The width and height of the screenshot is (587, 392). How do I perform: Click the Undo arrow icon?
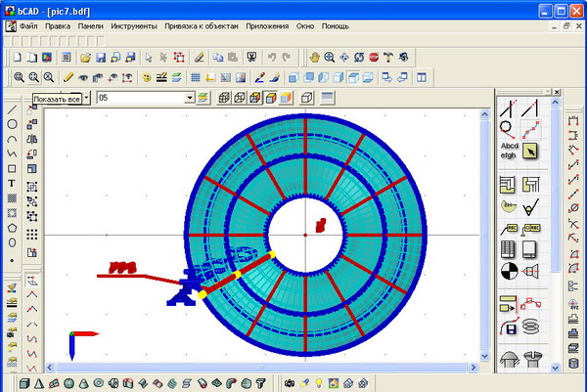(x=272, y=57)
